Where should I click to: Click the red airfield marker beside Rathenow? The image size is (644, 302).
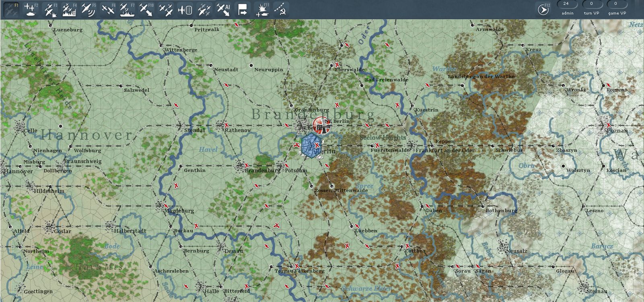(x=226, y=125)
